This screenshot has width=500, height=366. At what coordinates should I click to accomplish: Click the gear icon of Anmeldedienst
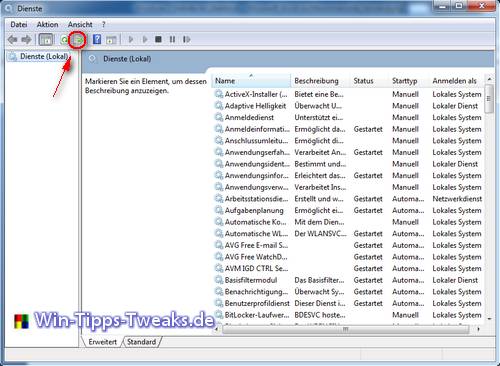[219, 118]
